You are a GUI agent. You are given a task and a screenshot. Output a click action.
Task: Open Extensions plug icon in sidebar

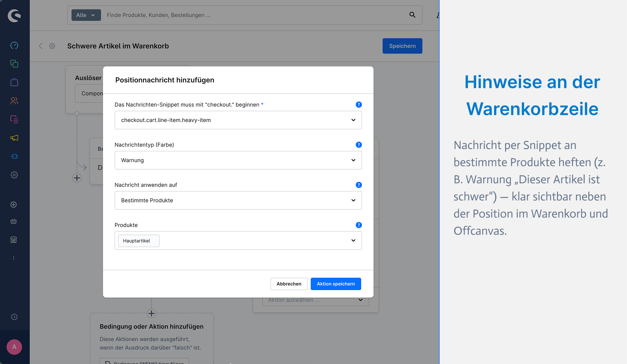click(x=14, y=156)
